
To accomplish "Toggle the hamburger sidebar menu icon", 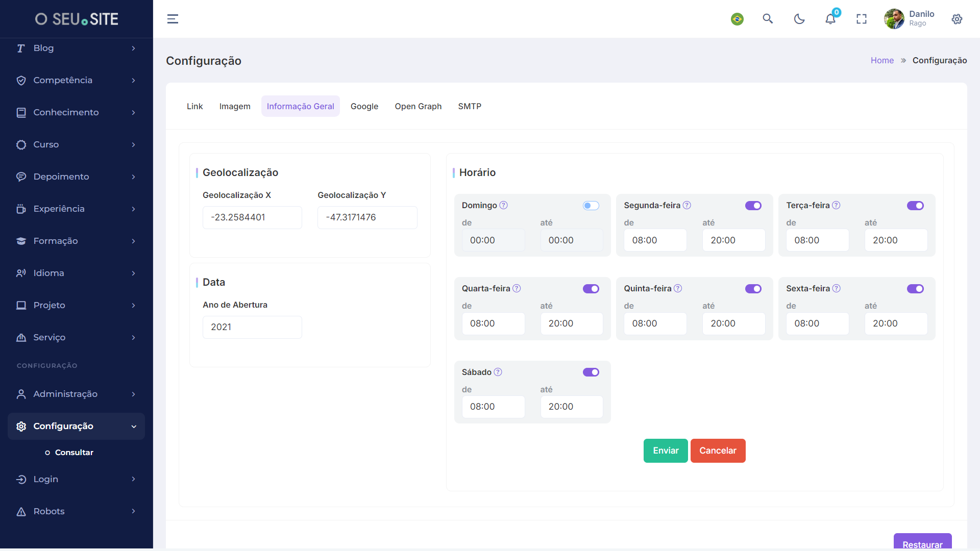I will pyautogui.click(x=173, y=19).
